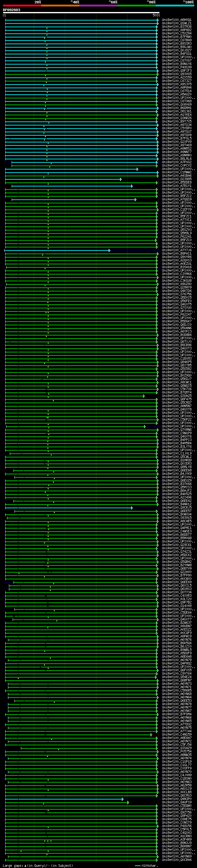Screen dimensions: 197x868
Task: Select hit UniRef100_P62247
Action: click(x=177, y=314)
